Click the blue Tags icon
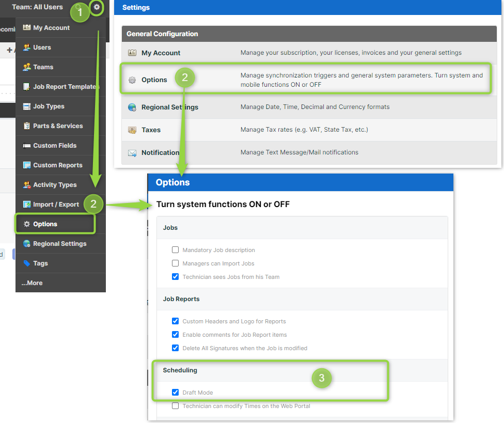The image size is (504, 423). pos(27,263)
